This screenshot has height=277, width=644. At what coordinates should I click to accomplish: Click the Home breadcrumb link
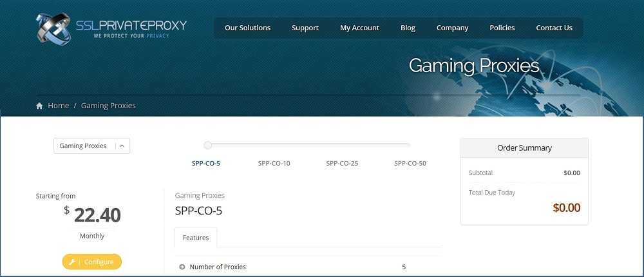pyautogui.click(x=59, y=106)
